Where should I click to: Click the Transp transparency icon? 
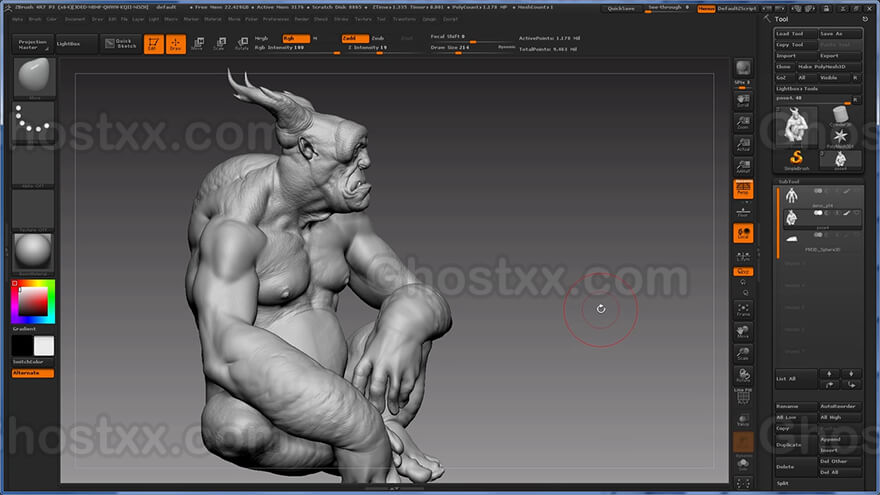(x=743, y=420)
